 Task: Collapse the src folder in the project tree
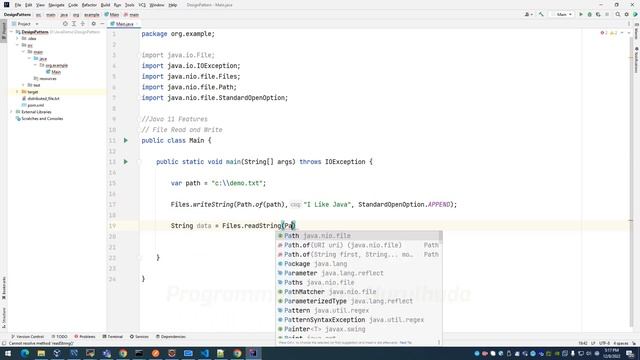pyautogui.click(x=18, y=45)
